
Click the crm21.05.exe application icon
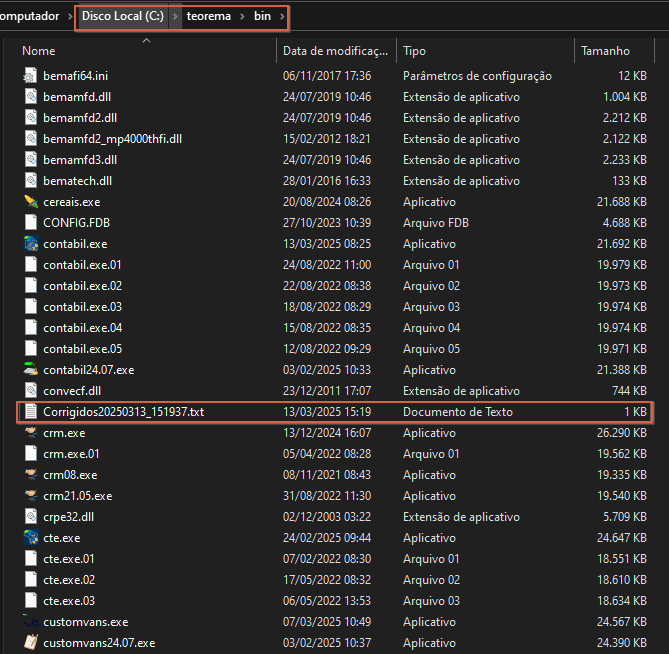pyautogui.click(x=30, y=496)
